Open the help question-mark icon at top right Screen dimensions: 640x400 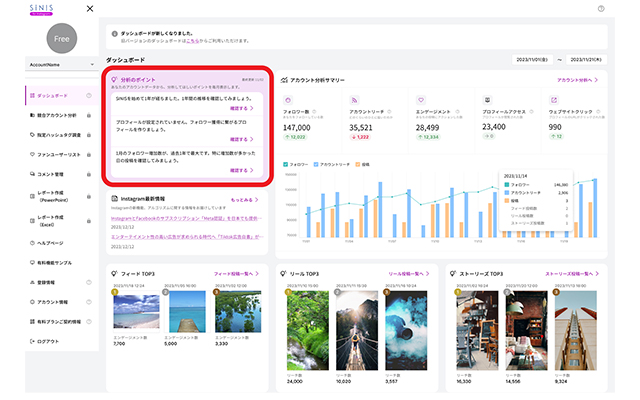(601, 9)
